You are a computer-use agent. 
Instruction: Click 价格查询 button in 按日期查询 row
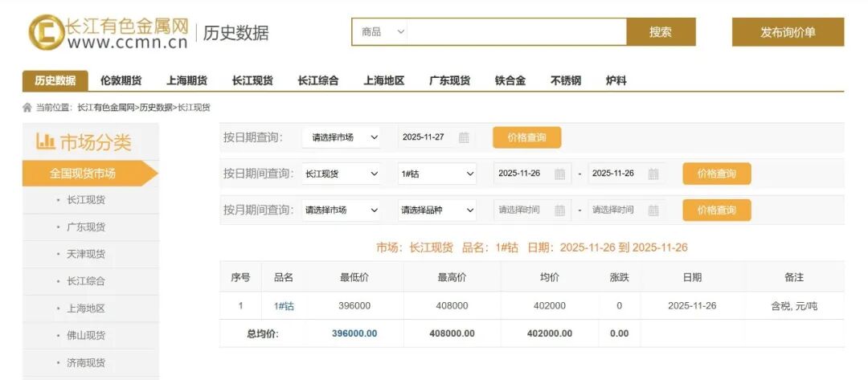click(526, 137)
